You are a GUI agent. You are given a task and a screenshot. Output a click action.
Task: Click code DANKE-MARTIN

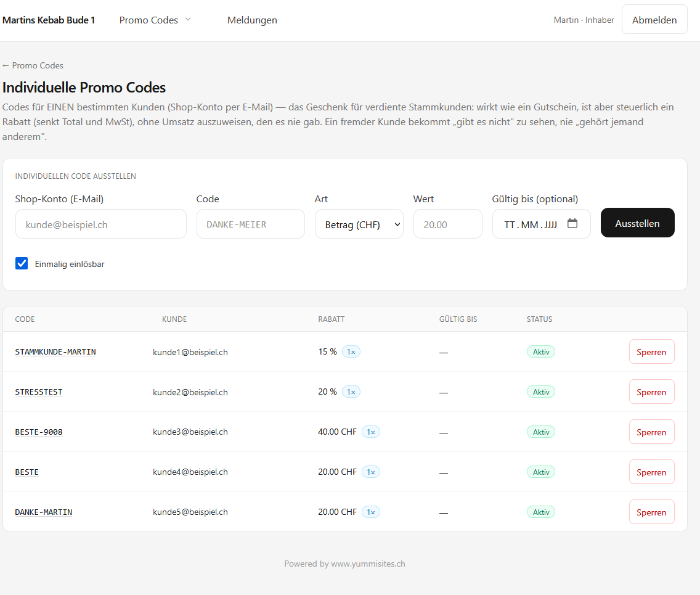click(x=44, y=512)
